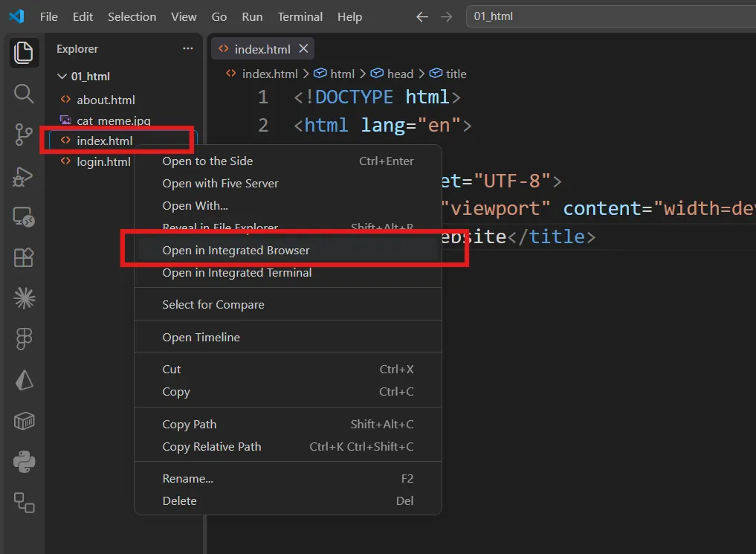Open login.html in the explorer
Image resolution: width=756 pixels, height=554 pixels.
[103, 161]
